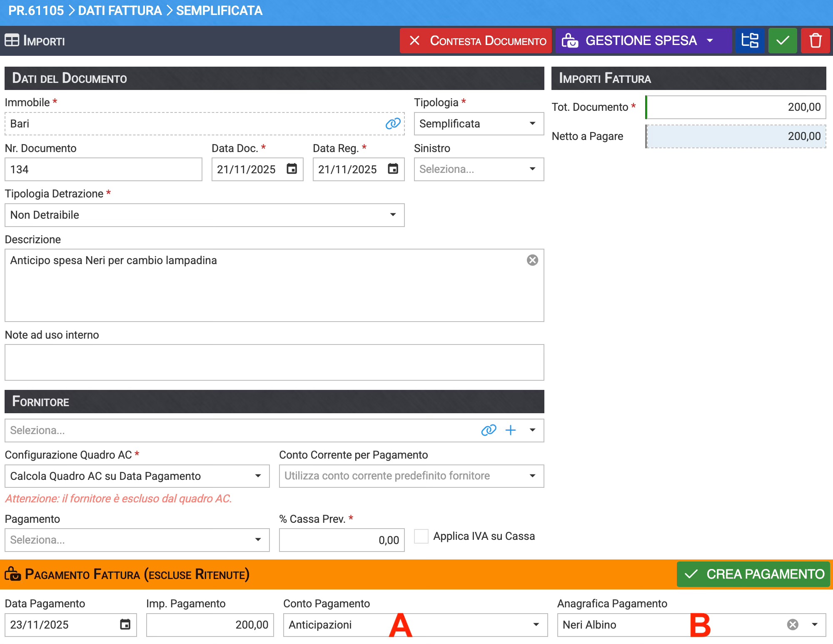This screenshot has width=833, height=644.
Task: Clear the Descrizione text with X icon
Action: pos(532,260)
